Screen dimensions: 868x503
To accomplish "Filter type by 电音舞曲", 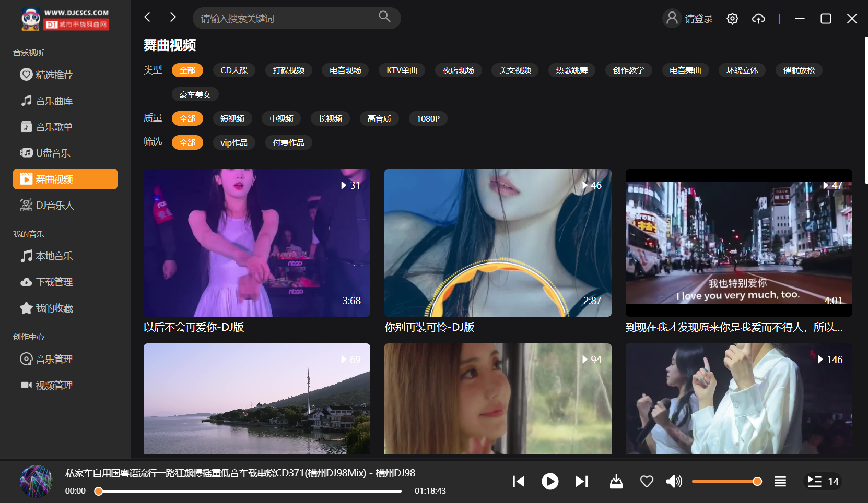I will click(685, 70).
